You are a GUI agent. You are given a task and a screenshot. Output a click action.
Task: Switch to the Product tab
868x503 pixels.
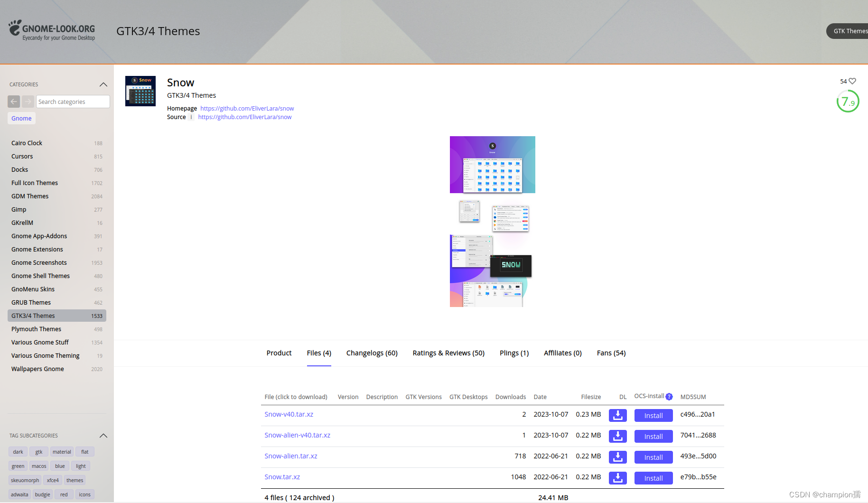point(279,353)
